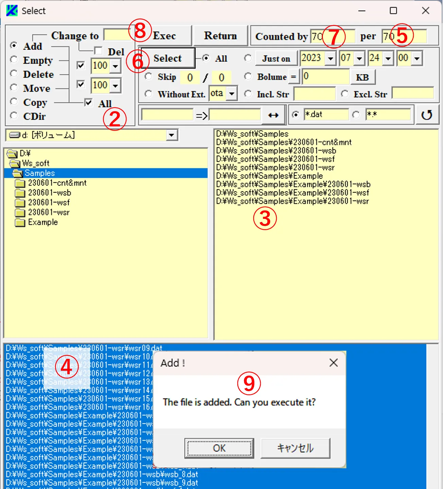448x489 pixels.
Task: Confirm the Add dialog with OK
Action: [x=219, y=448]
